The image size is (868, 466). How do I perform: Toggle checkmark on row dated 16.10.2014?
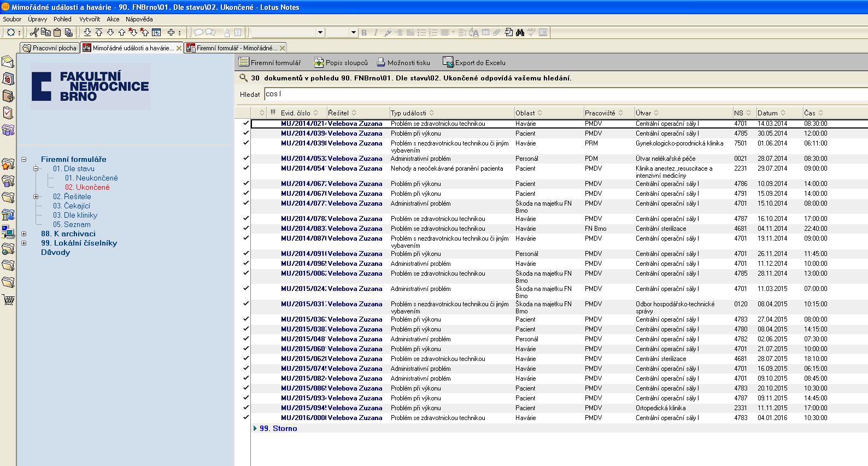pos(246,218)
